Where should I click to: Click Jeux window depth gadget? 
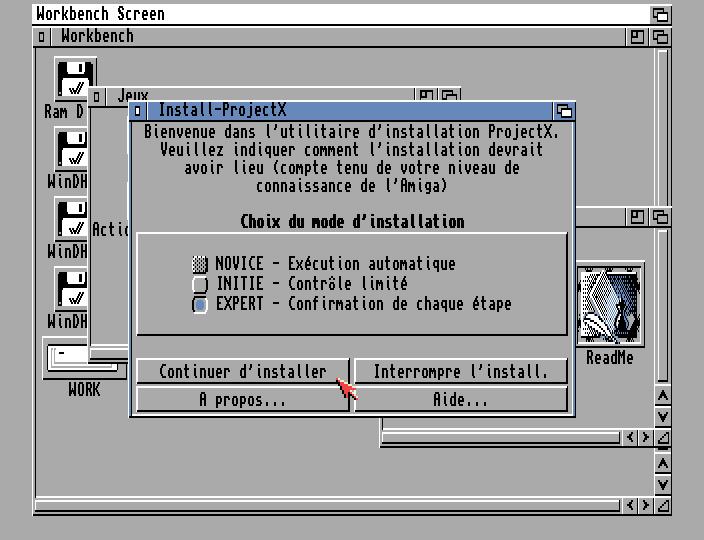click(449, 95)
